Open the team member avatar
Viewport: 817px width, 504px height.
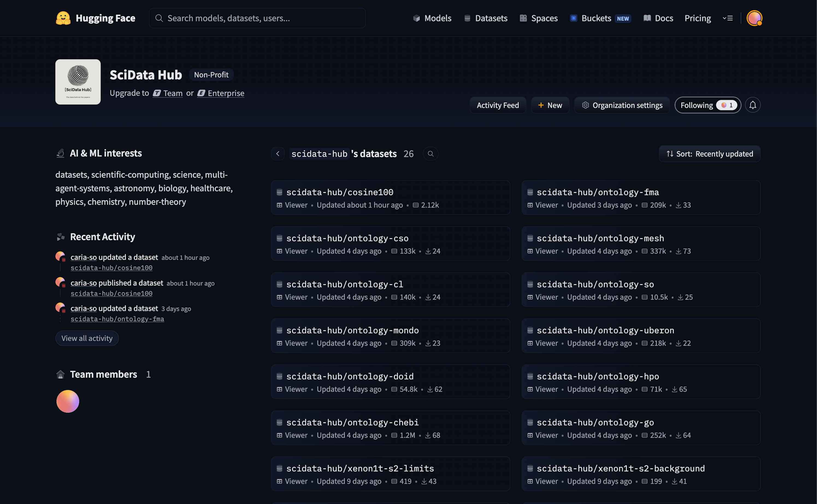pos(68,401)
